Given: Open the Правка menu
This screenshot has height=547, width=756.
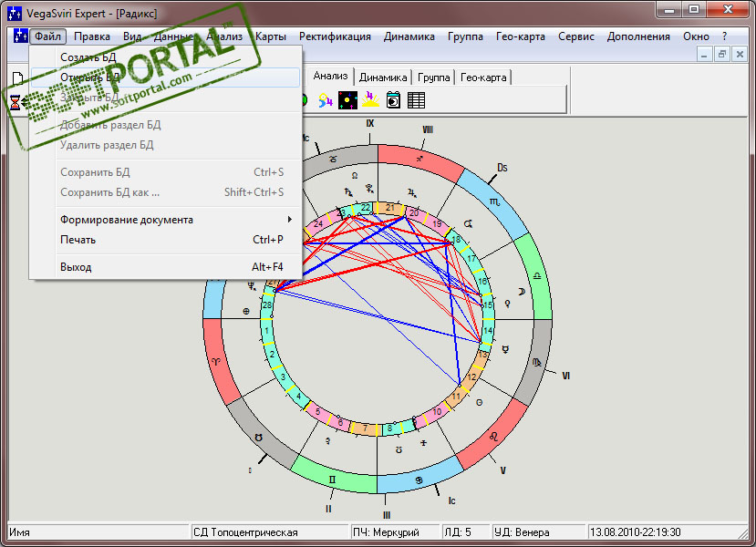Looking at the screenshot, I should click(x=91, y=36).
